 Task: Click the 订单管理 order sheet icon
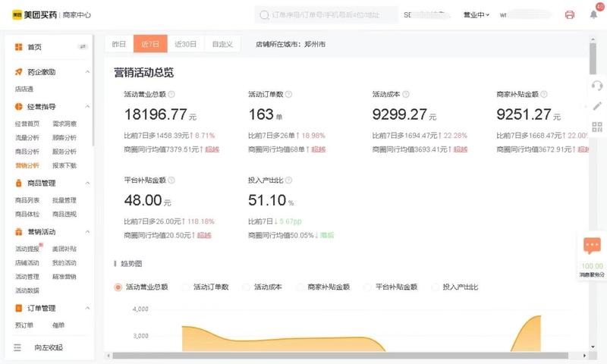click(18, 308)
